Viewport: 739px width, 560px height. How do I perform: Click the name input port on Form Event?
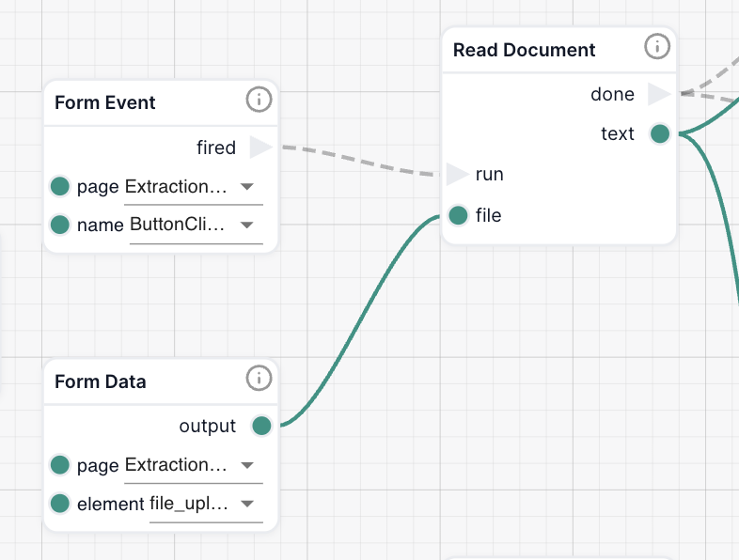[x=60, y=225]
